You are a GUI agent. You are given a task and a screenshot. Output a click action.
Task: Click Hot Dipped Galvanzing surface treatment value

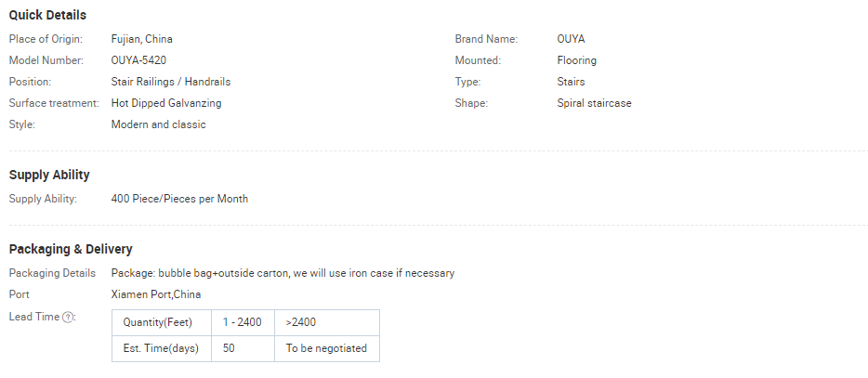point(166,103)
